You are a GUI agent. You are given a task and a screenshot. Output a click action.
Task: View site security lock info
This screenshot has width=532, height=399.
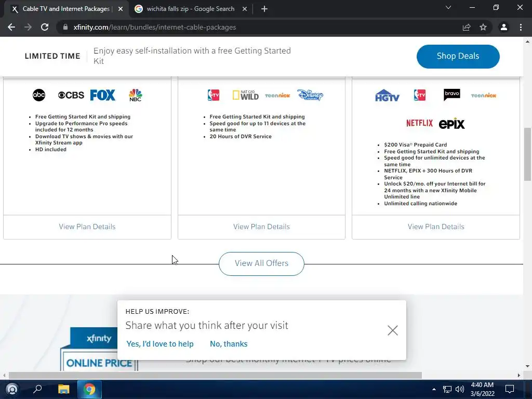pyautogui.click(x=65, y=27)
